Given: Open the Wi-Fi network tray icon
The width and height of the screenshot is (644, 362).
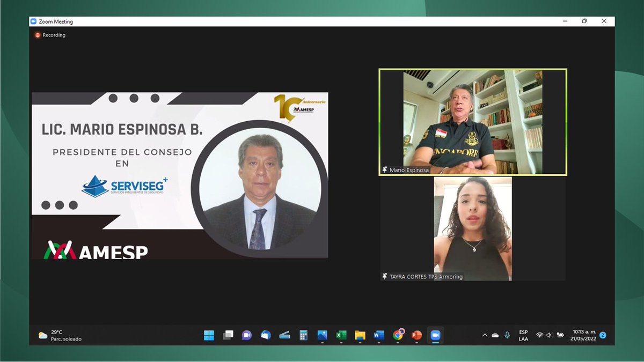Looking at the screenshot, I should coord(539,335).
